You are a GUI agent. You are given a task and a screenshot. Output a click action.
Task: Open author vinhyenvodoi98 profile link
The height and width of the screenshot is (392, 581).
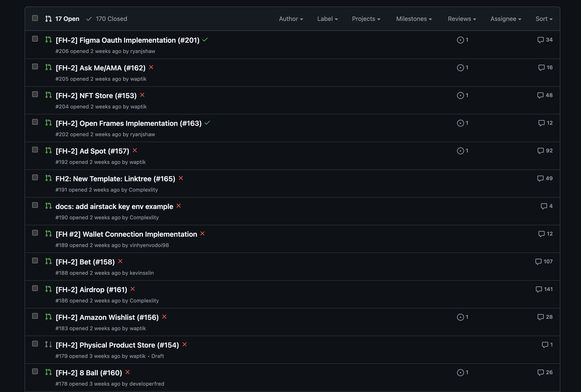pos(149,245)
